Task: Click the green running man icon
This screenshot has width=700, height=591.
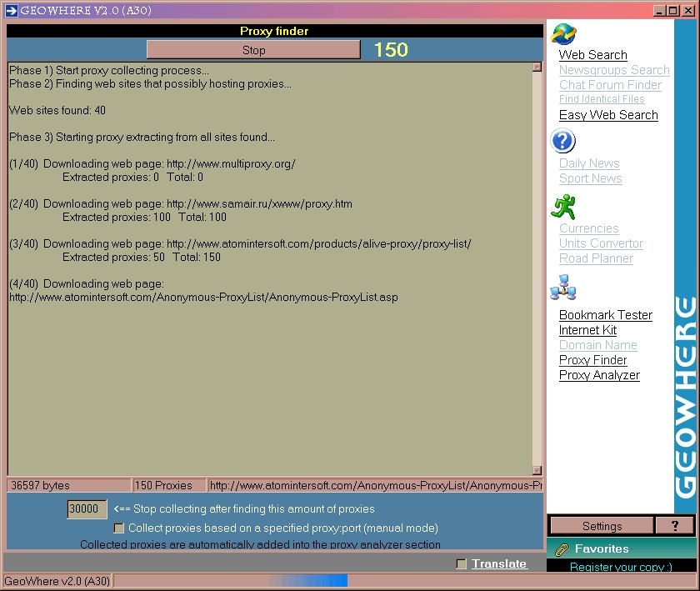Action: click(x=563, y=207)
